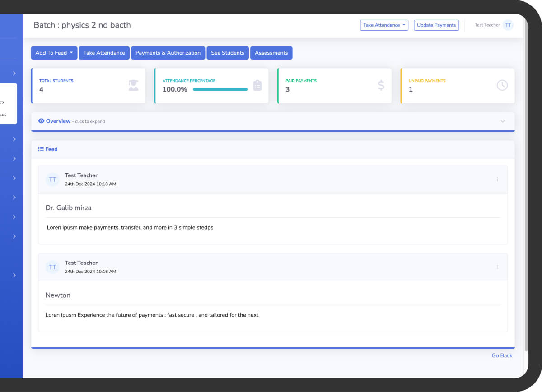542x392 pixels.
Task: Expand the Overview panel using its chevron
Action: [503, 121]
